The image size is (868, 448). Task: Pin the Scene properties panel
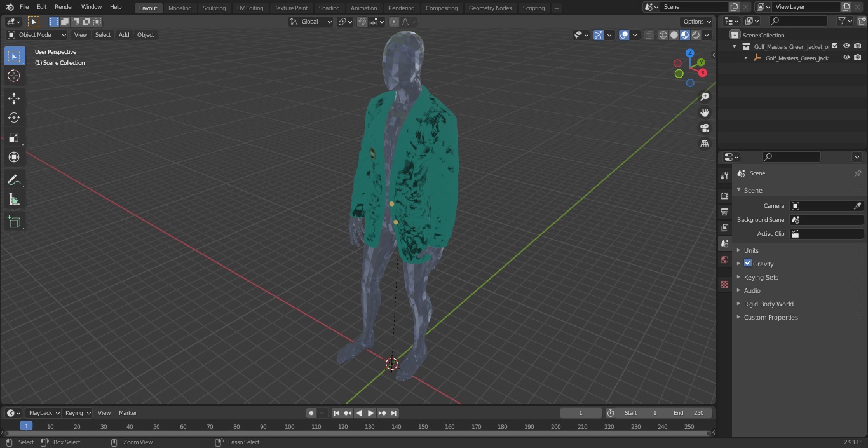click(857, 173)
